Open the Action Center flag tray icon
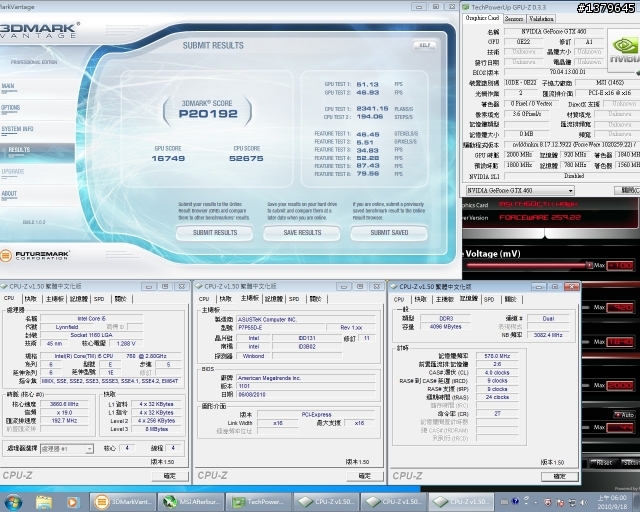 [560, 502]
